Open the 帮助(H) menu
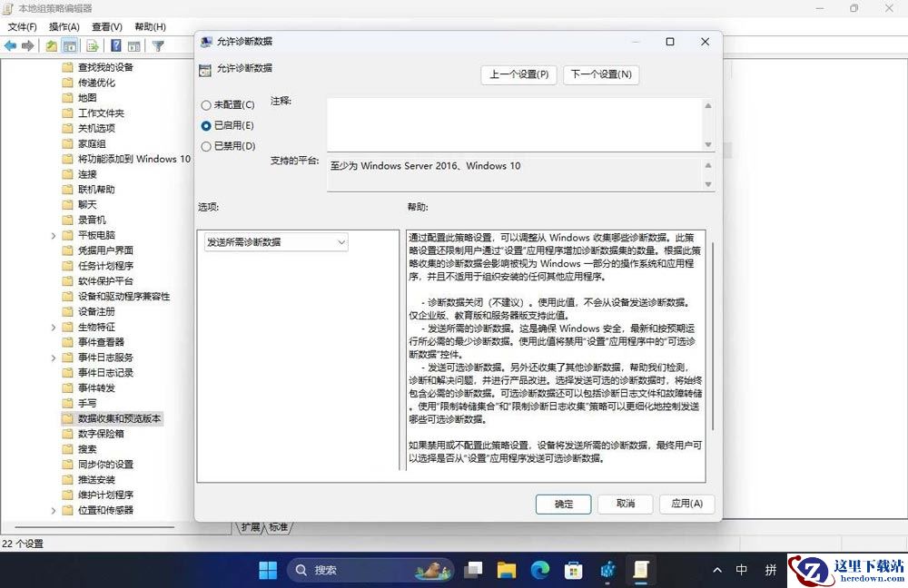 pyautogui.click(x=150, y=26)
